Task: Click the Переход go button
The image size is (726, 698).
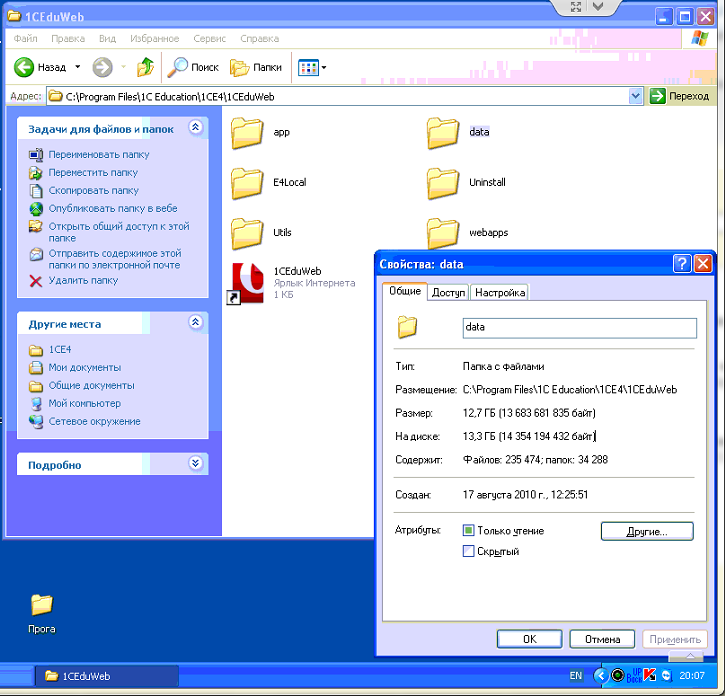Action: point(680,96)
